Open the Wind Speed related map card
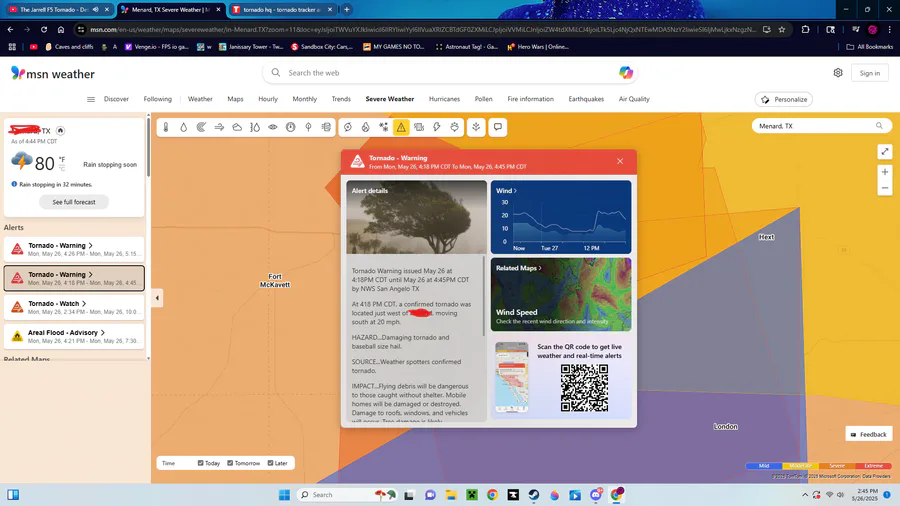 point(561,294)
